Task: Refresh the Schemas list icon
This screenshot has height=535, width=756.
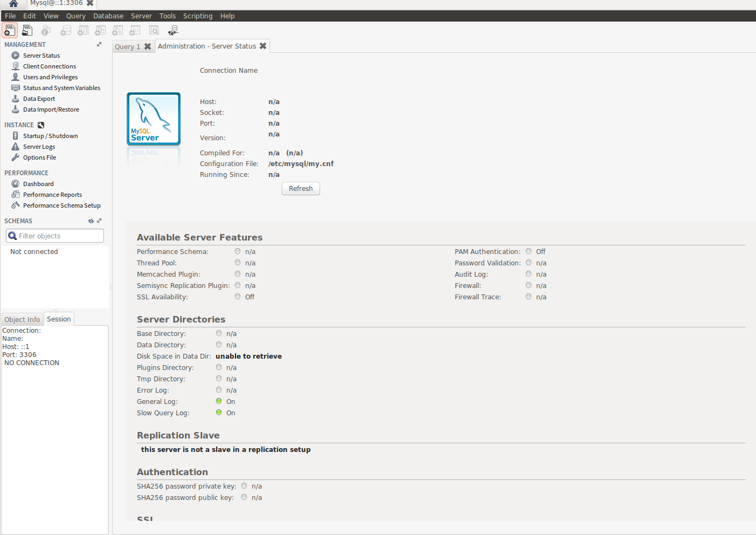Action: coord(91,221)
